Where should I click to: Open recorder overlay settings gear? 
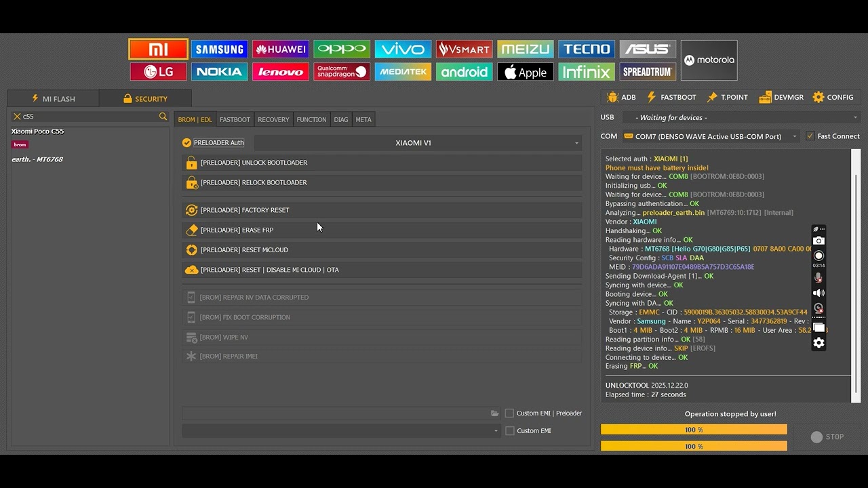coord(818,343)
